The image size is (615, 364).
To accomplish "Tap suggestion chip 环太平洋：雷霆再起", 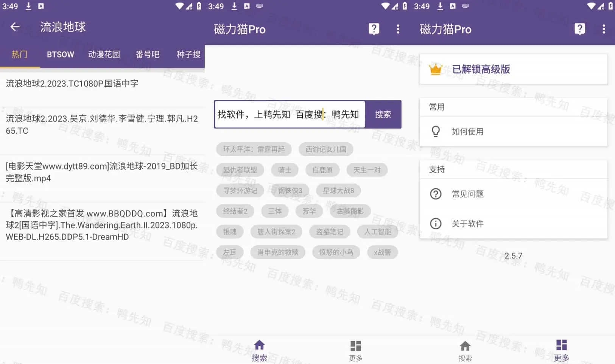I will tap(254, 149).
